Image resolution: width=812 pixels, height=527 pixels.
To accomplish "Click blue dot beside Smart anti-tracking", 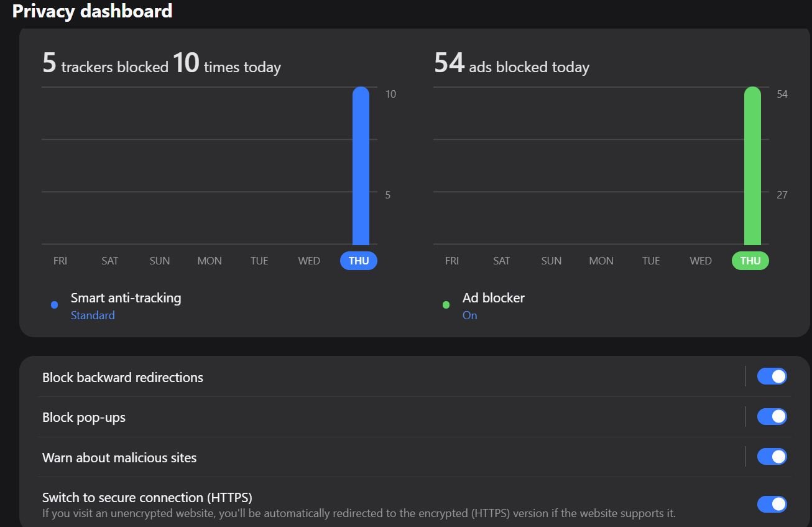I will click(x=54, y=305).
